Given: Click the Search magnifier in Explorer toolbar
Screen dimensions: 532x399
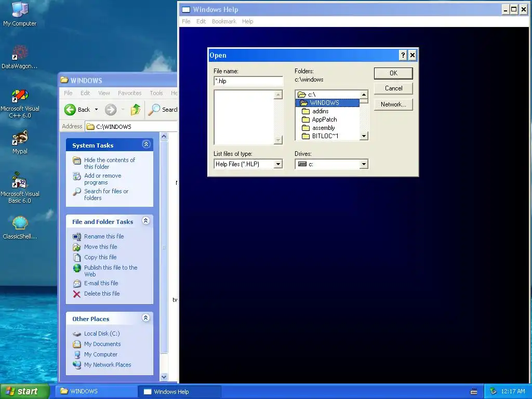Looking at the screenshot, I should click(x=154, y=109).
